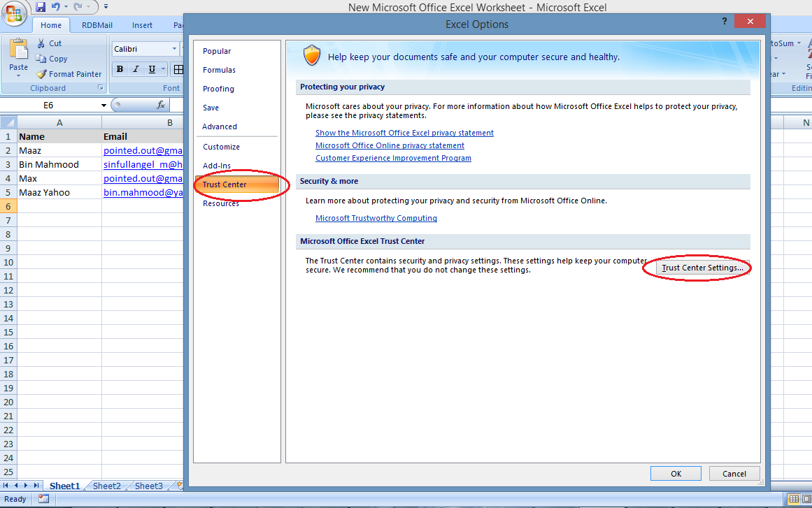Toggle Underline formatting
812x508 pixels.
click(152, 68)
